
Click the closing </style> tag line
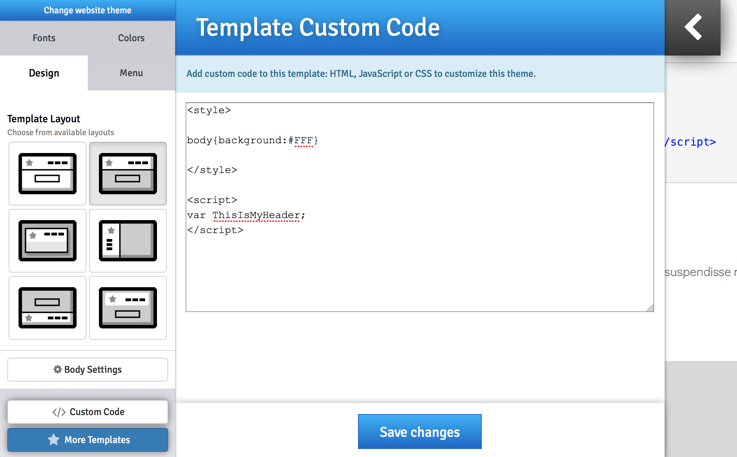pos(212,170)
